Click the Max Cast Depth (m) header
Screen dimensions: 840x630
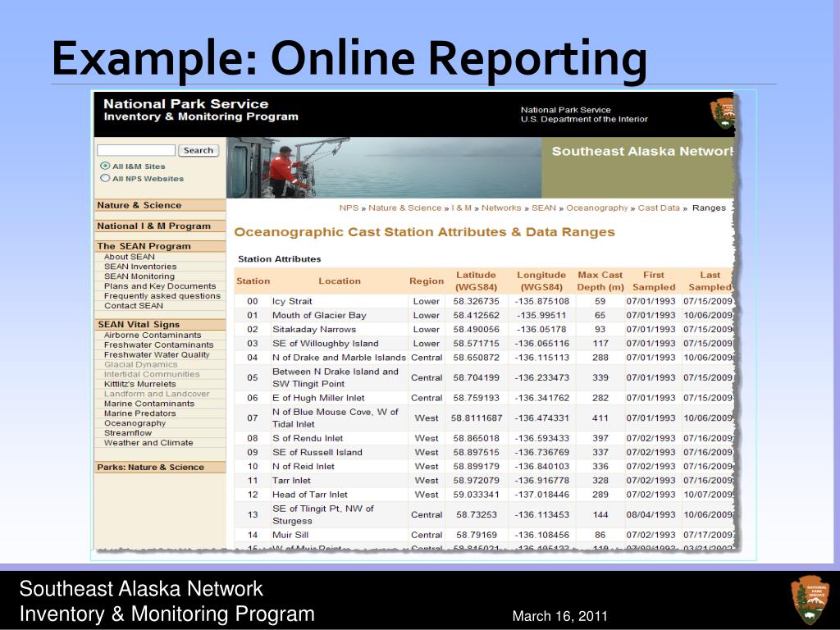pyautogui.click(x=600, y=281)
